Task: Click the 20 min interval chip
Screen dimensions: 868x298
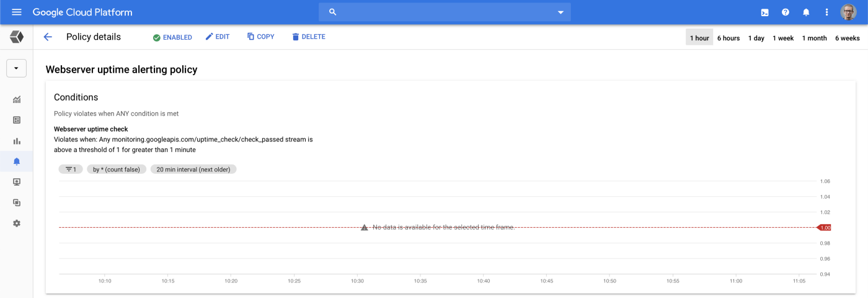Action: [193, 169]
